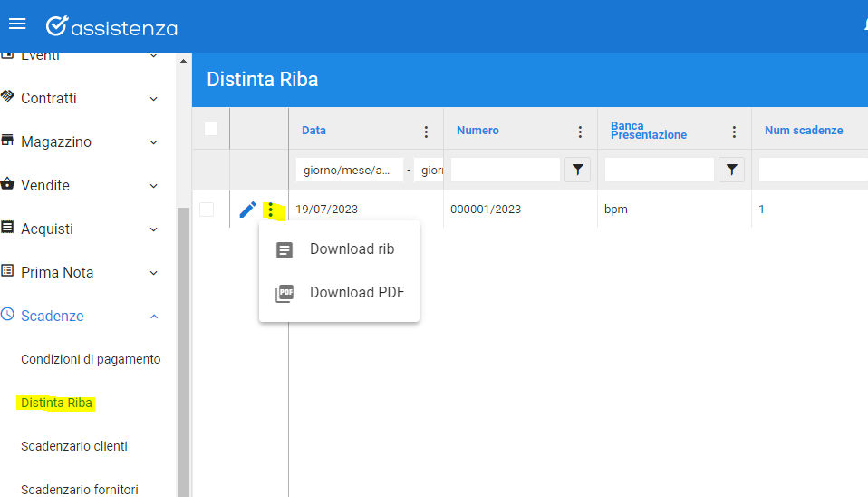This screenshot has height=497, width=868.
Task: Click the Num scadenze cell value 1
Action: pyautogui.click(x=761, y=210)
